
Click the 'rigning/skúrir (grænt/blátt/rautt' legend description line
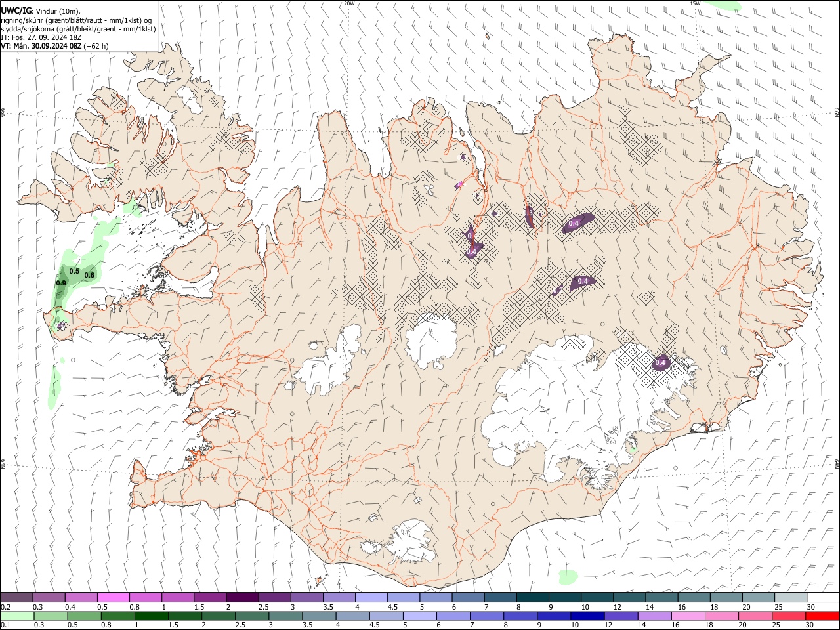[x=76, y=20]
